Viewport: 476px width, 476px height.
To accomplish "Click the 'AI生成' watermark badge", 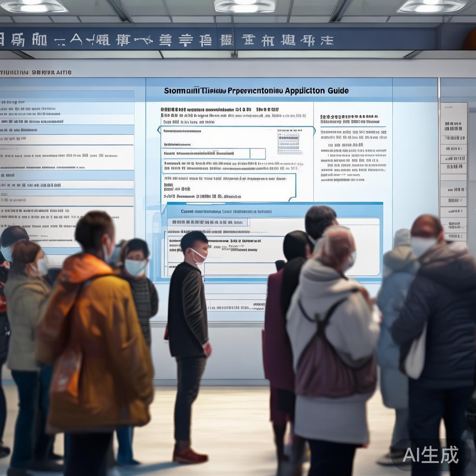I will (430, 455).
